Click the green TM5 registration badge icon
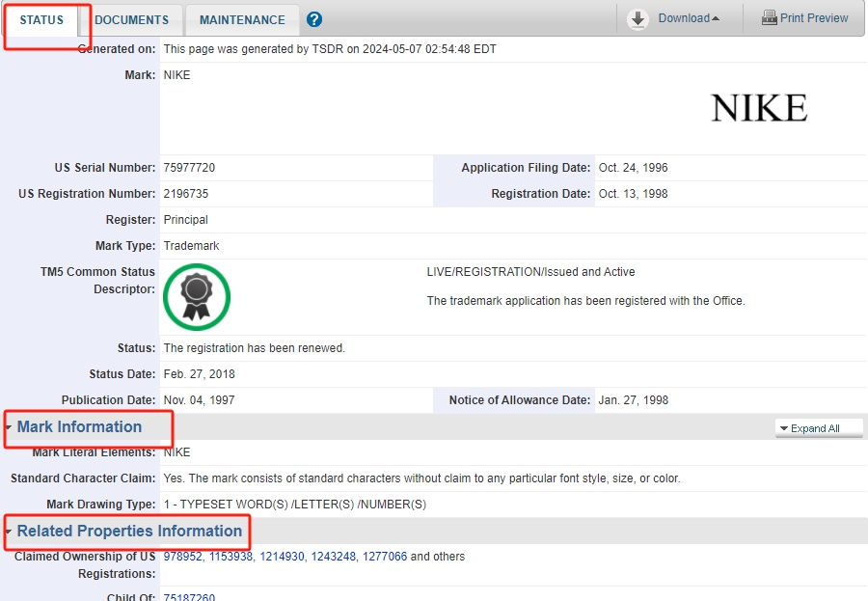Image resolution: width=868 pixels, height=601 pixels. coord(197,297)
